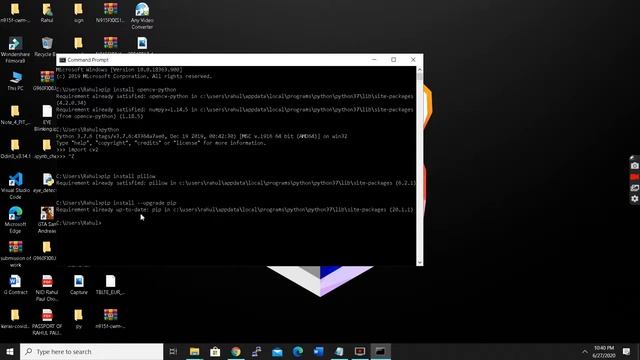Image resolution: width=640 pixels, height=360 pixels.
Task: Open the 'py' folder on desktop
Action: 78,319
